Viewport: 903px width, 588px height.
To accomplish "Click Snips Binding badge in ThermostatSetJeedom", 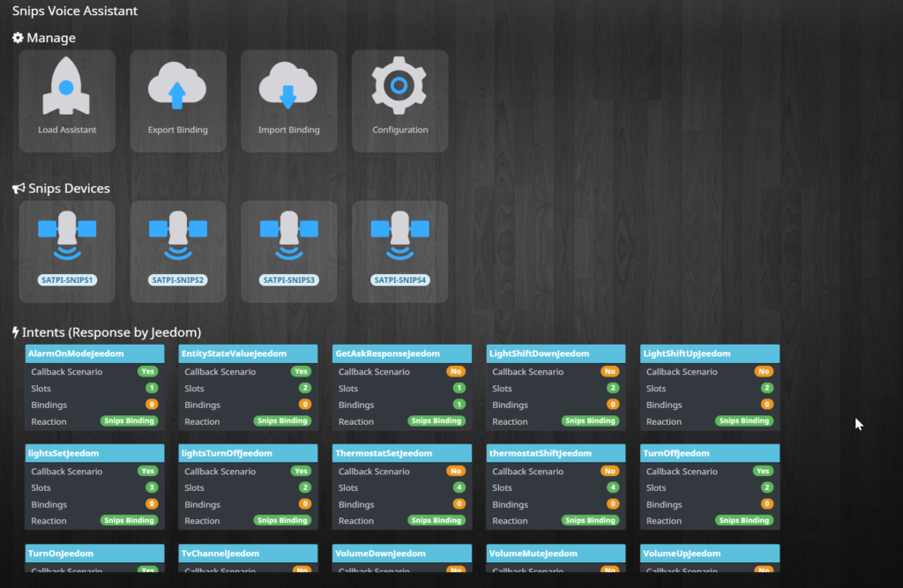I will [x=437, y=521].
